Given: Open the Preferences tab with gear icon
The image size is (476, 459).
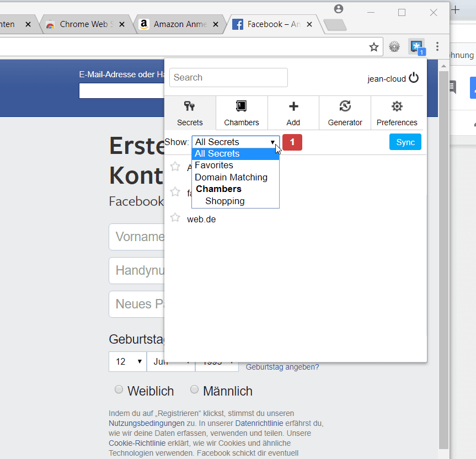Looking at the screenshot, I should tap(397, 113).
